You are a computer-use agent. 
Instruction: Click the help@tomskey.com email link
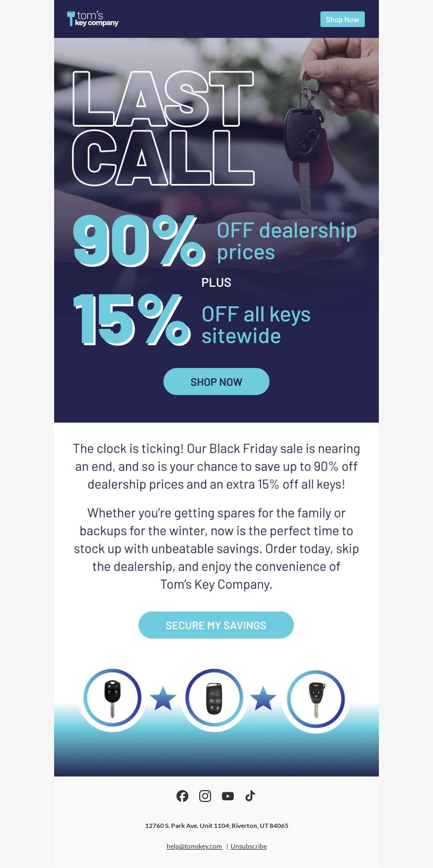pyautogui.click(x=194, y=846)
